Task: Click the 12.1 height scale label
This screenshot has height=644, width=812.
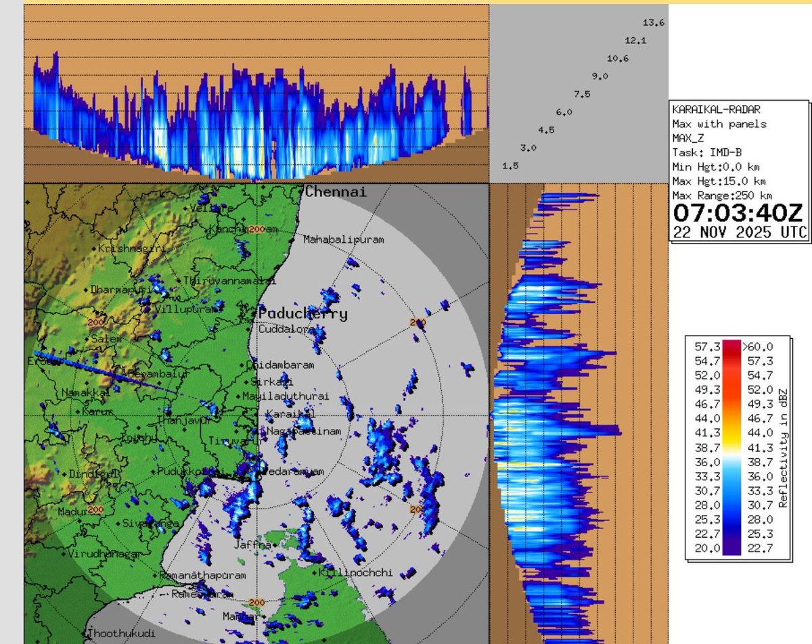Action: 636,41
